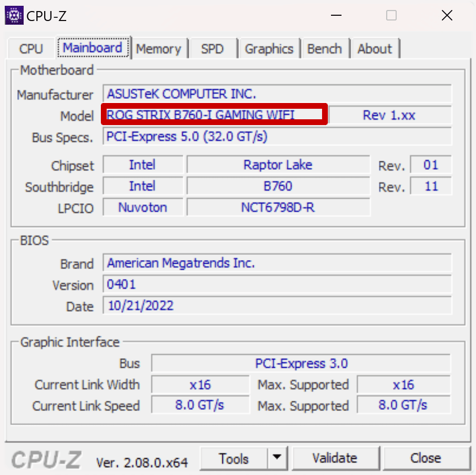
Task: Click the Intel value in the Chipset row
Action: click(x=143, y=165)
